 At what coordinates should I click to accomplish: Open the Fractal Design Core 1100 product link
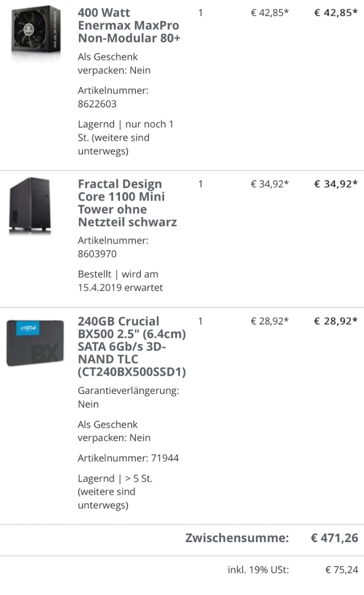[127, 203]
